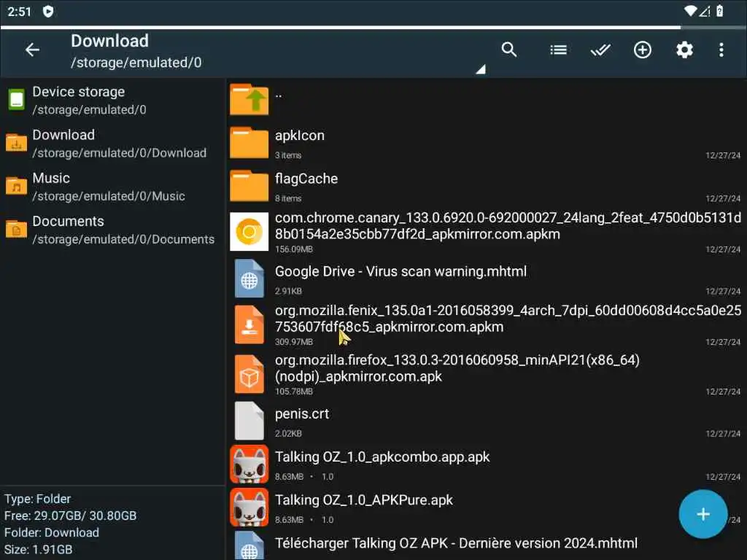Open Google Drive - Virus scan warning.mhtml
The height and width of the screenshot is (560, 747).
(x=486, y=279)
